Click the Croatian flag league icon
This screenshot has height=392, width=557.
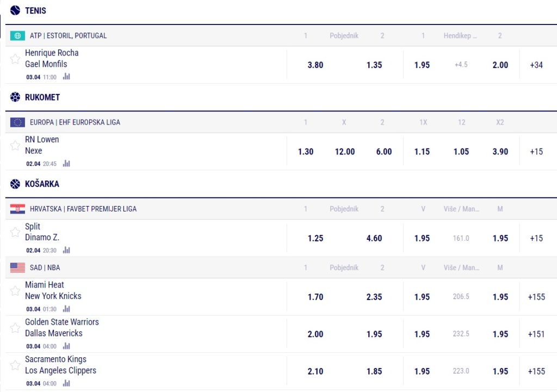17,209
